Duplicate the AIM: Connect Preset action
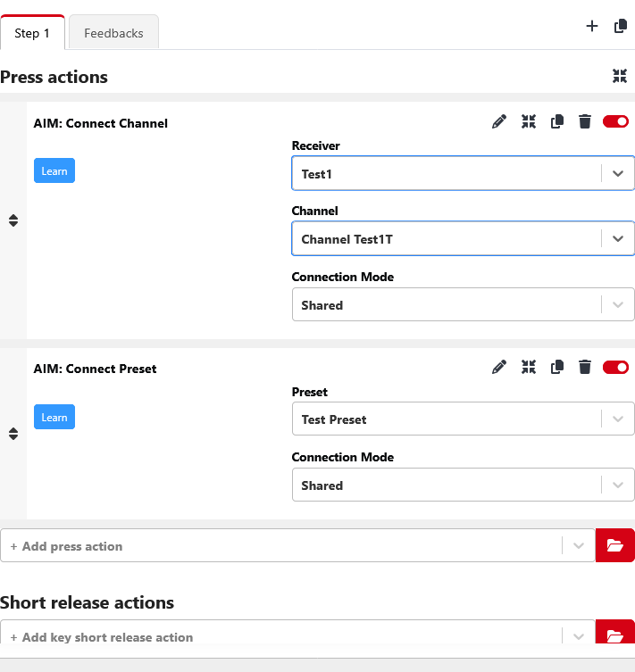The width and height of the screenshot is (635, 672). pyautogui.click(x=557, y=367)
